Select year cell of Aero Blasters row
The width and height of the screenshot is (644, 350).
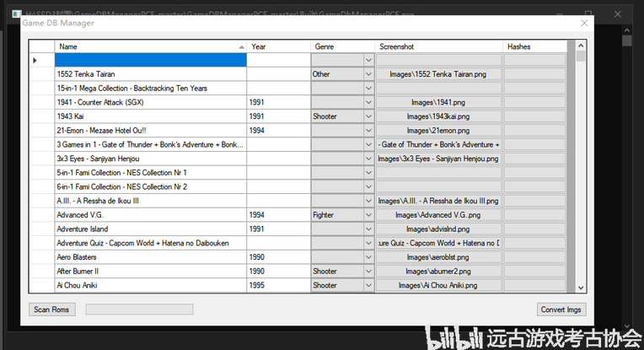tap(278, 257)
